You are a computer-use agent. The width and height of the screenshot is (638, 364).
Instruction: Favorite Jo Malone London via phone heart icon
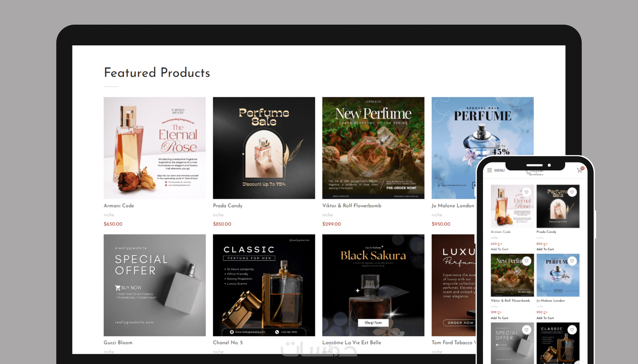(x=572, y=261)
